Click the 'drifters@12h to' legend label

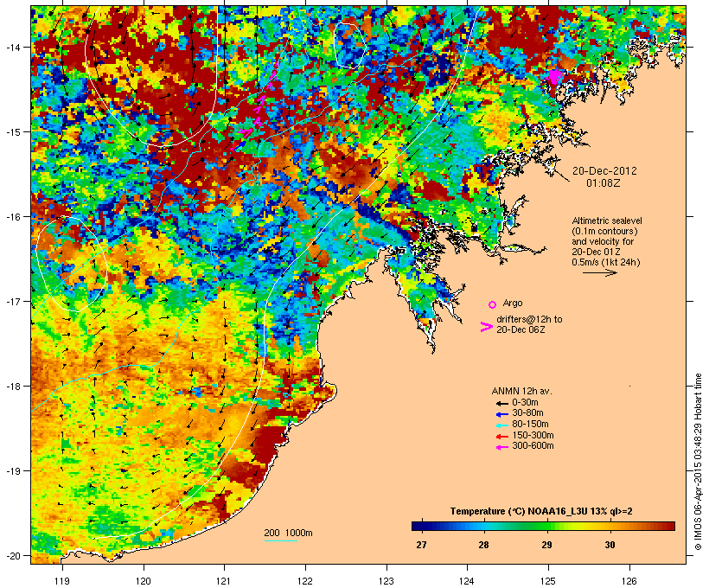pos(529,319)
